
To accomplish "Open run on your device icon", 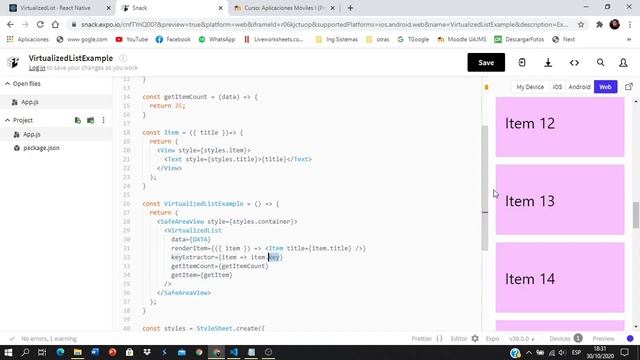I will (522, 62).
